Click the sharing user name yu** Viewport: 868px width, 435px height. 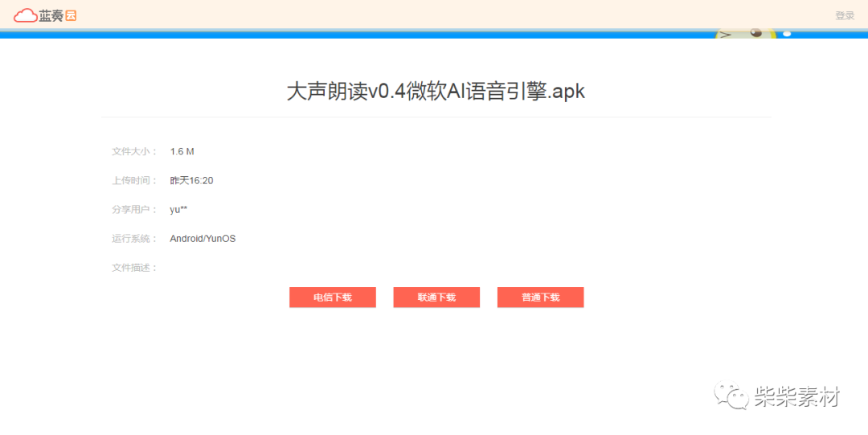pos(178,210)
